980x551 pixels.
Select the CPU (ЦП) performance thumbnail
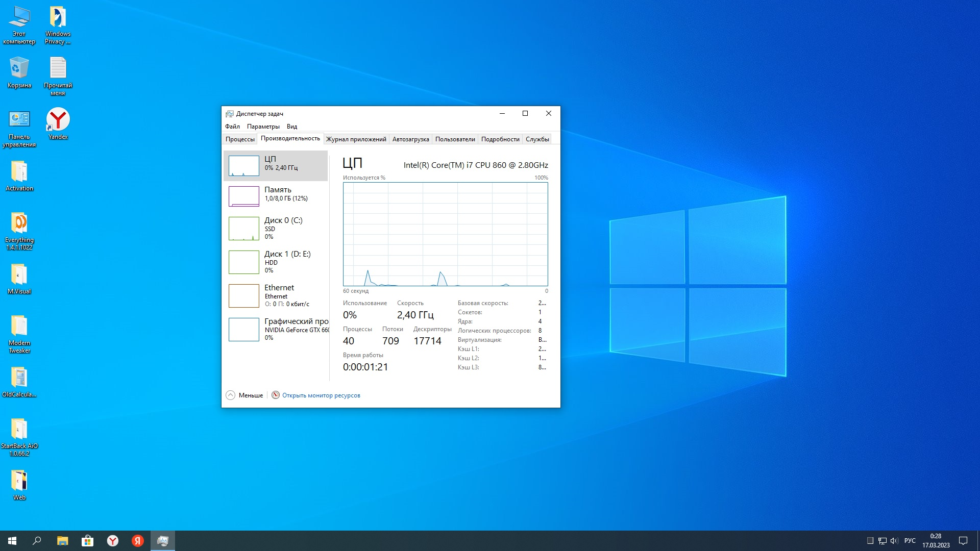276,165
